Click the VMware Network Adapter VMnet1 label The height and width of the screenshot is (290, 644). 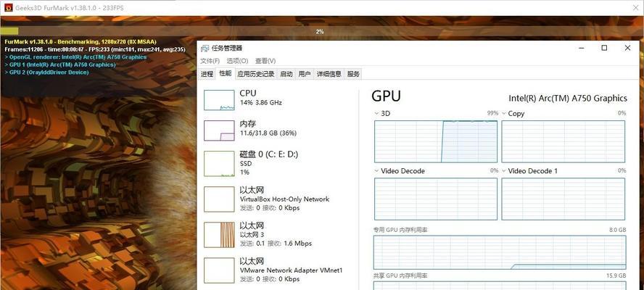292,270
